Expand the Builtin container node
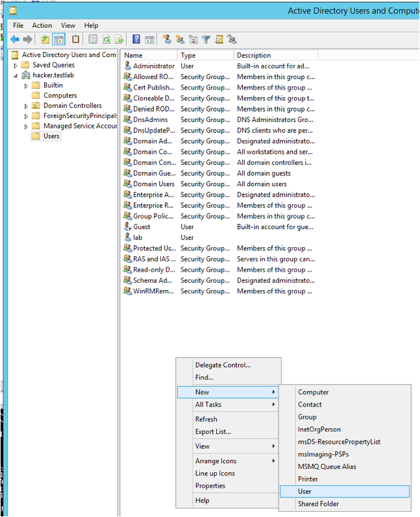 (x=26, y=86)
